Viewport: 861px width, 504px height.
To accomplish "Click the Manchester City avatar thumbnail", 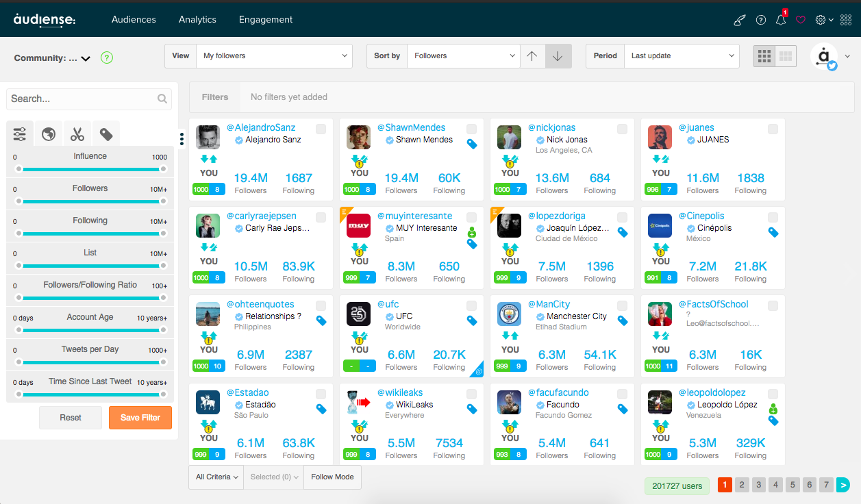I will point(510,314).
